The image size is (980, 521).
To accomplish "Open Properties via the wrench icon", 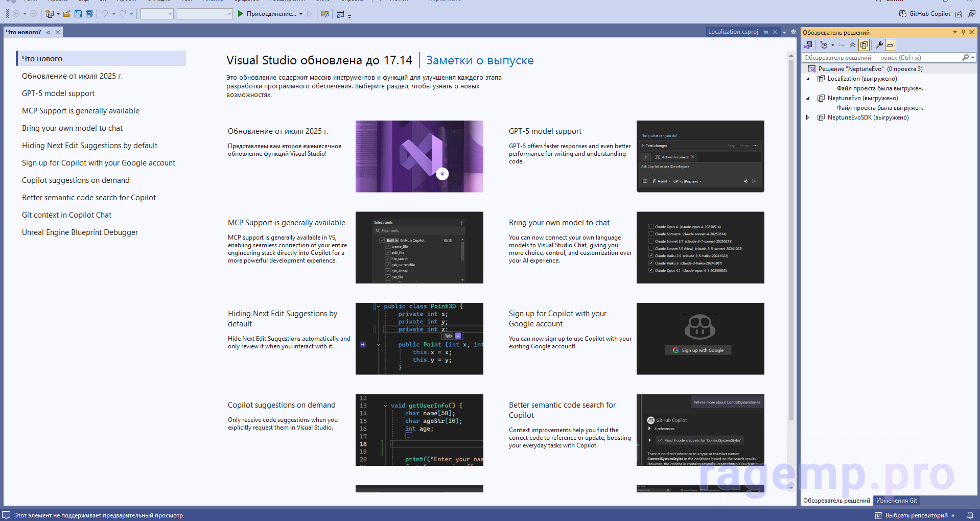I will [879, 45].
